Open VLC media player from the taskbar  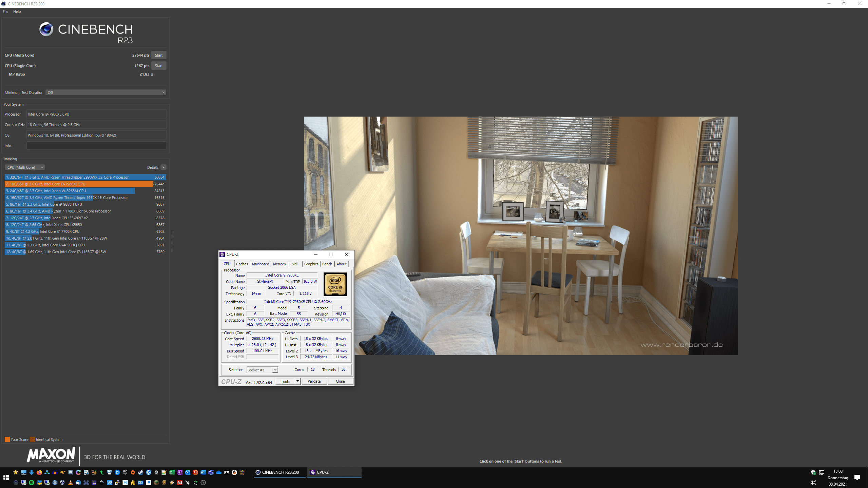point(70,483)
